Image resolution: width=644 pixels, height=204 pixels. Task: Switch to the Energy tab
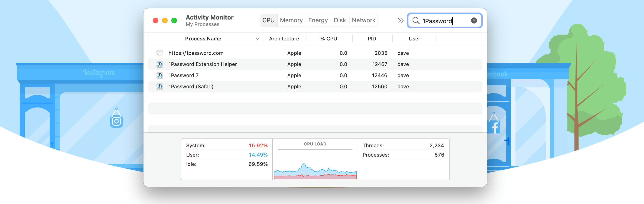pos(318,20)
